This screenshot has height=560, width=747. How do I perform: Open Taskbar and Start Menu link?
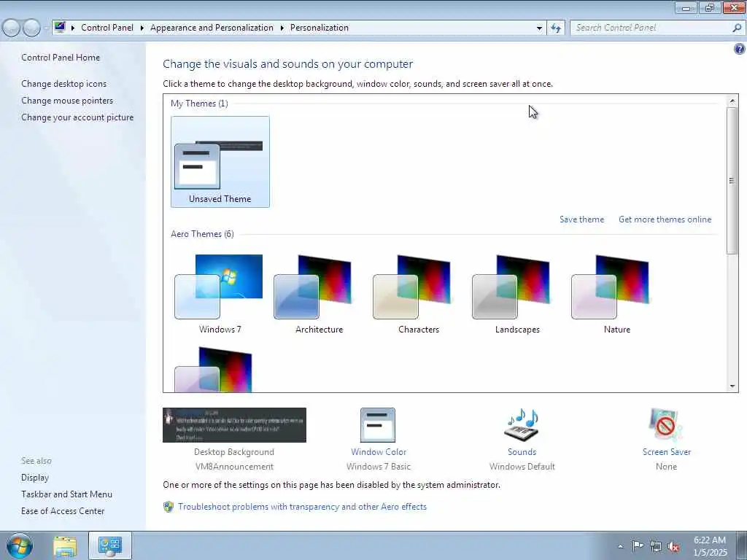coord(66,494)
